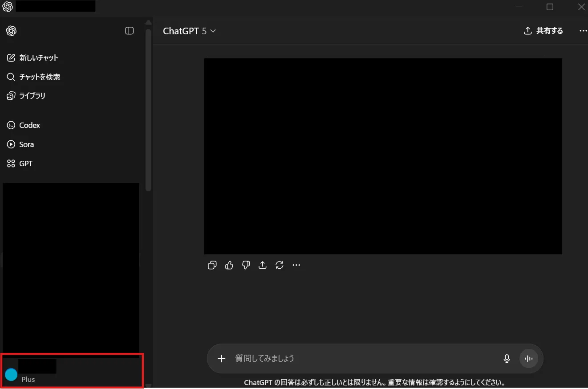
Task: Start voice mode with waveform button
Action: pos(529,358)
